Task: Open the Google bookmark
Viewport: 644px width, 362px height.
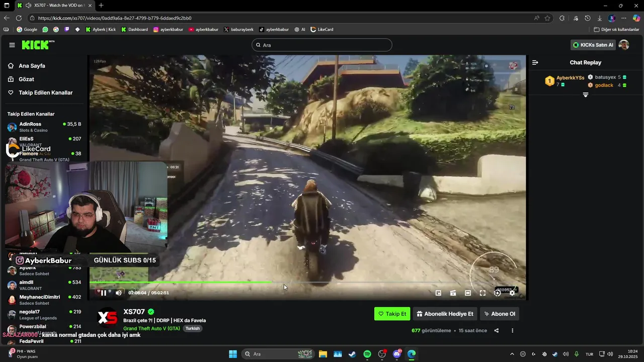Action: click(x=27, y=30)
